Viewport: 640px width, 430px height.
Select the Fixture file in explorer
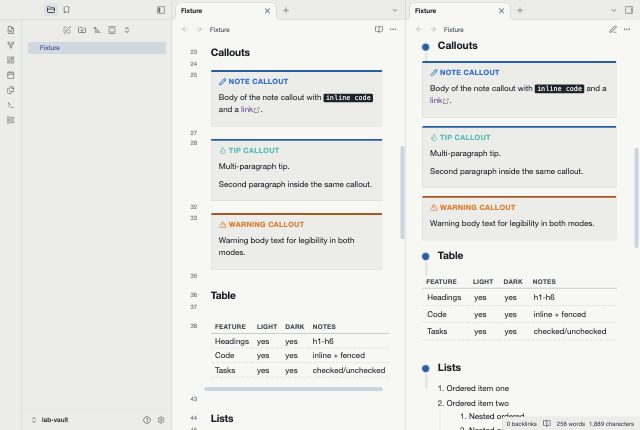(x=97, y=48)
